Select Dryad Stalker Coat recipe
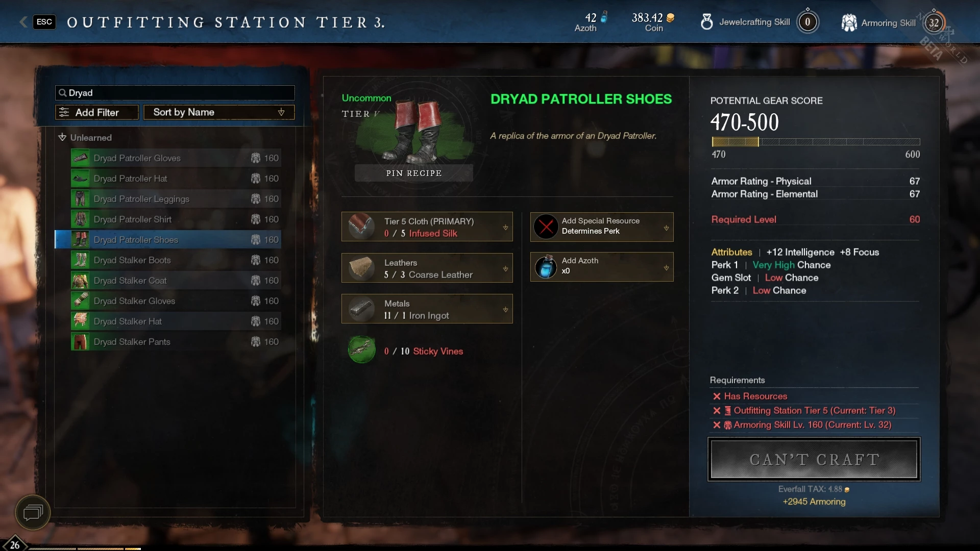The width and height of the screenshot is (980, 551). point(176,281)
